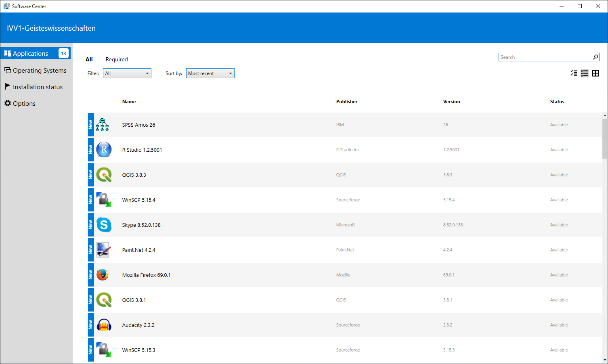608x364 pixels.
Task: Maximize the Software Center window
Action: pos(580,6)
